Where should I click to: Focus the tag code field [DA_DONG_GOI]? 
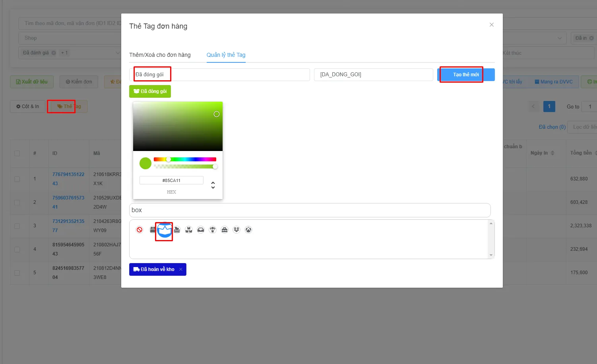click(x=374, y=75)
